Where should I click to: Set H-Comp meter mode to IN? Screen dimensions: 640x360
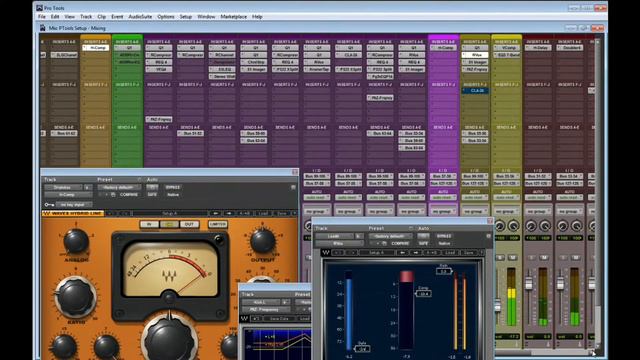(149, 224)
